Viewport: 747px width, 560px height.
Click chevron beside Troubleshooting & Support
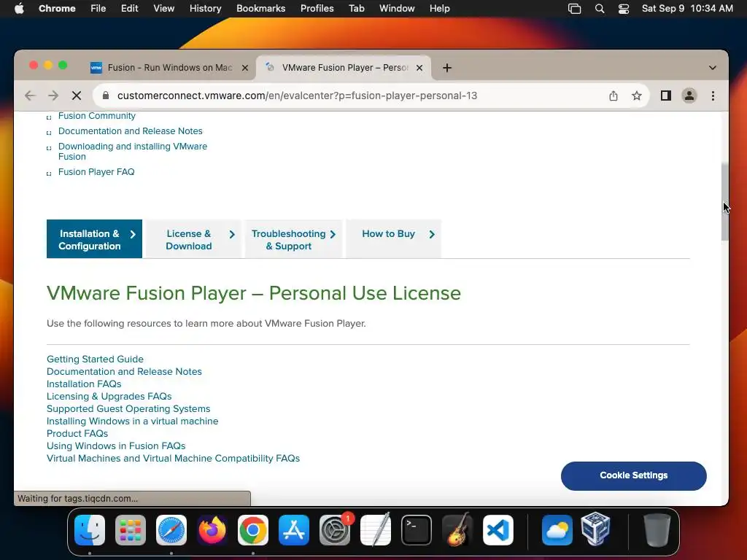coord(333,234)
